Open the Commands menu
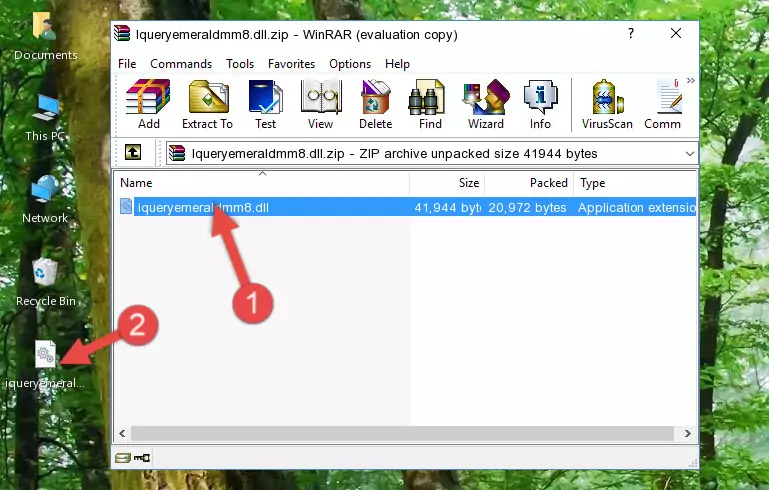Screen dimensions: 769x490 [181, 64]
